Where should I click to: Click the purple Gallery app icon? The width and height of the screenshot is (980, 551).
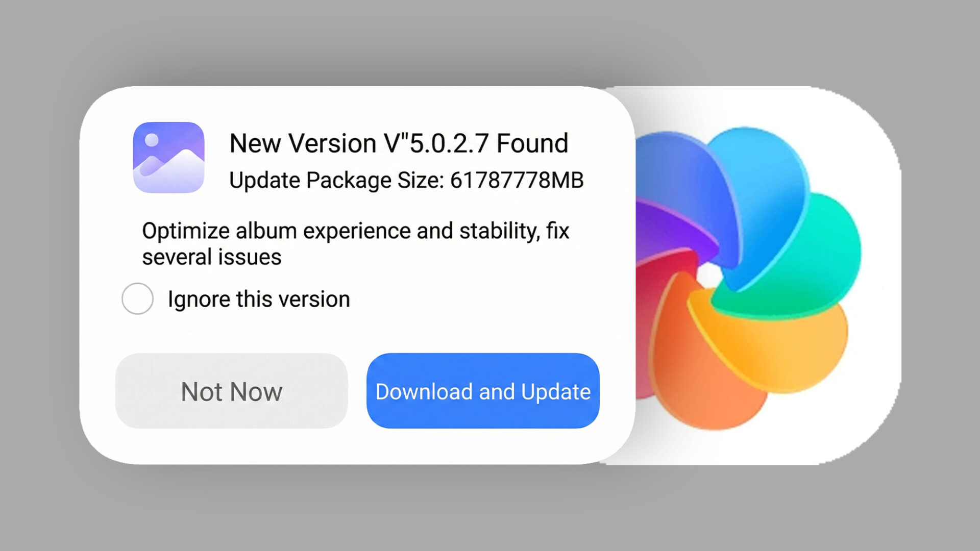click(x=168, y=157)
